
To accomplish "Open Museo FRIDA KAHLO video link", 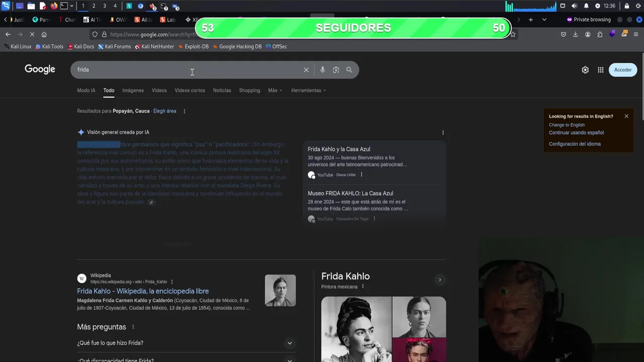I will pos(350,194).
